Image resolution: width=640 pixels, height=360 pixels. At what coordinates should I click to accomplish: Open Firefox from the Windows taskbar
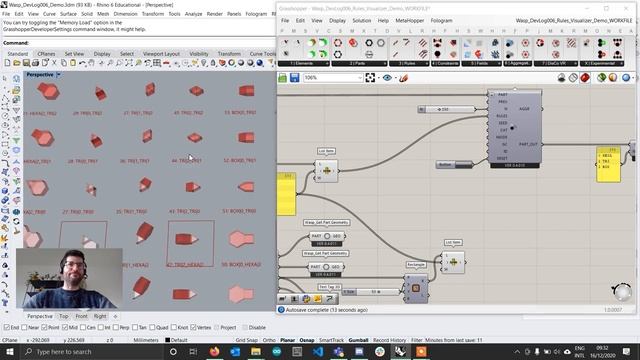[x=214, y=351]
